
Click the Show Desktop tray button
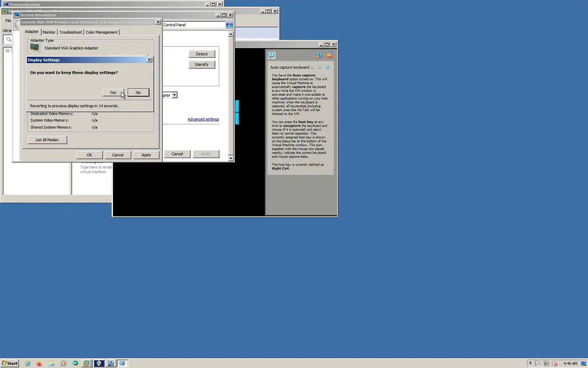tap(584, 363)
